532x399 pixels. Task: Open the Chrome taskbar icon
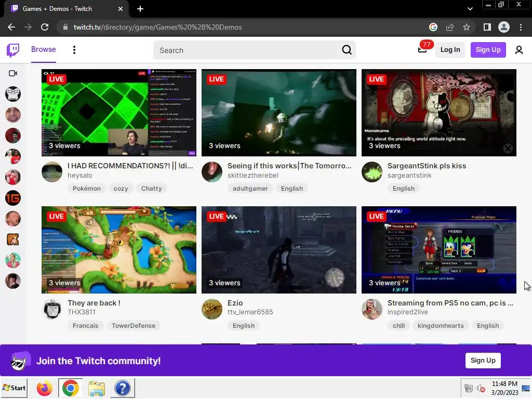[70, 388]
